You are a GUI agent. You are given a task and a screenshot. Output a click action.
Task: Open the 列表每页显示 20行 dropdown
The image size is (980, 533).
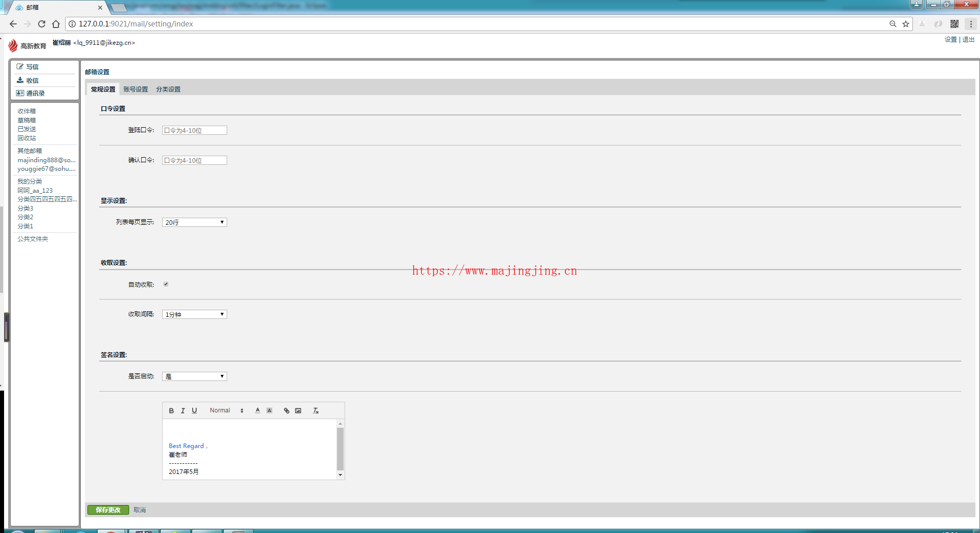[x=195, y=222]
